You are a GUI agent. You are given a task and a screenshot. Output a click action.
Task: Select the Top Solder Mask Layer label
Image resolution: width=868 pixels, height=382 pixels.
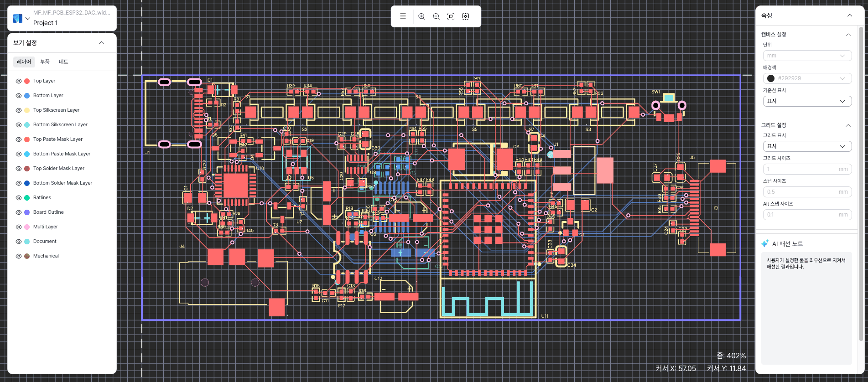[x=59, y=169]
